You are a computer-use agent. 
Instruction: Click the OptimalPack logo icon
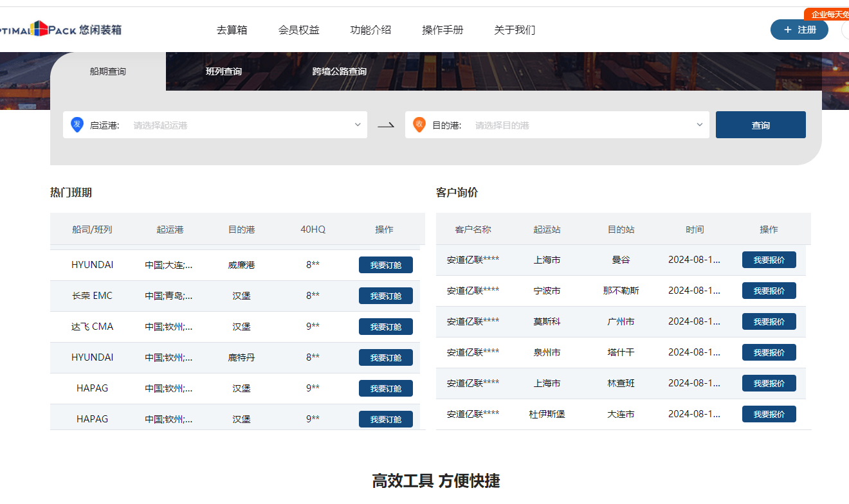(40, 28)
